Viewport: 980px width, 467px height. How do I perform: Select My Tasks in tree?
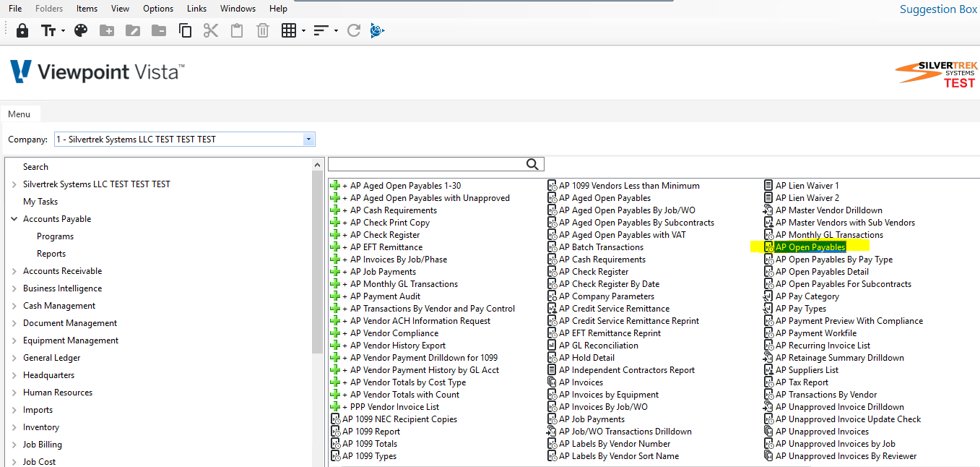coord(40,202)
